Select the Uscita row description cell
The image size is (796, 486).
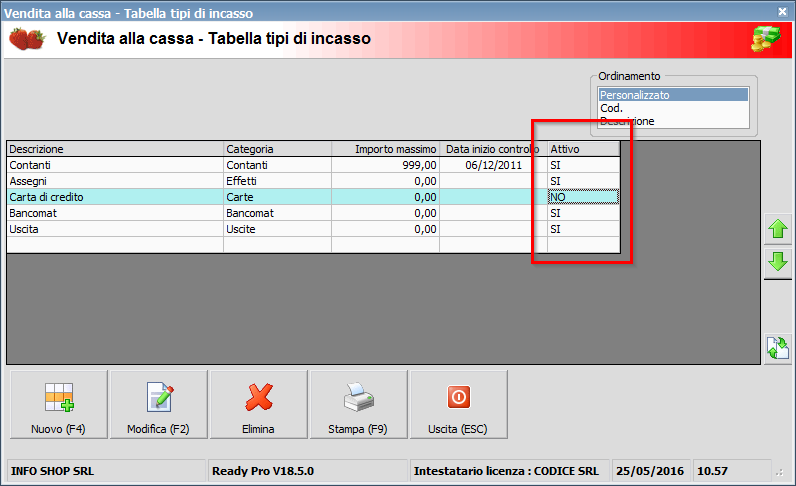(115, 229)
